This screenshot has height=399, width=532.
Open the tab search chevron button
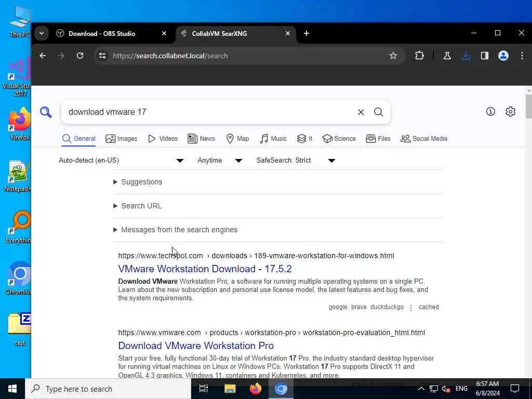pos(42,33)
